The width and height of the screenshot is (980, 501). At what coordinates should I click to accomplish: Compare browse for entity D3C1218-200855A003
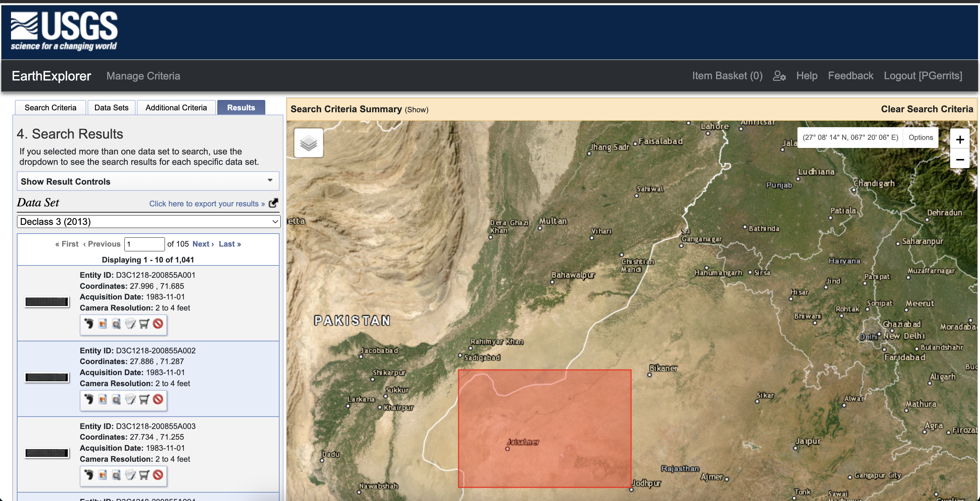pos(116,475)
